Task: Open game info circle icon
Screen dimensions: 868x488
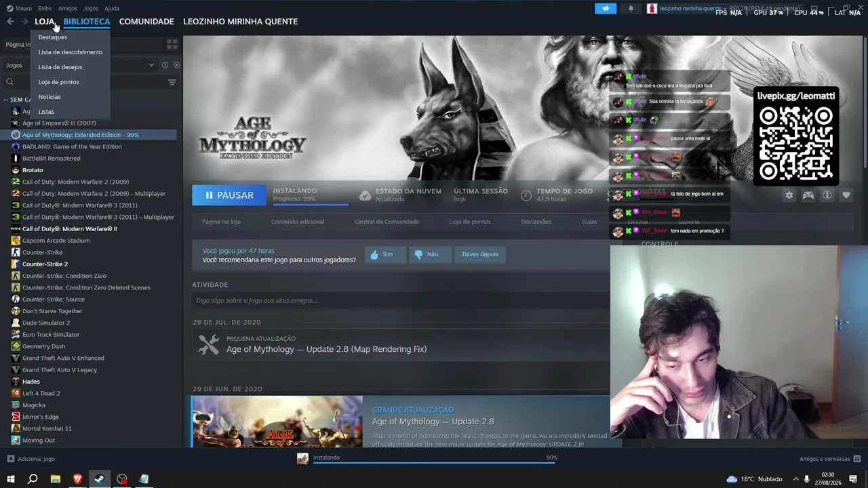Action: [x=827, y=195]
